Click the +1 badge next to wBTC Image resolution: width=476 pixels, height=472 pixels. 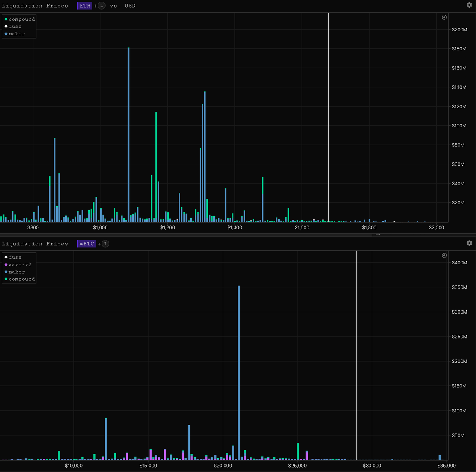[105, 244]
